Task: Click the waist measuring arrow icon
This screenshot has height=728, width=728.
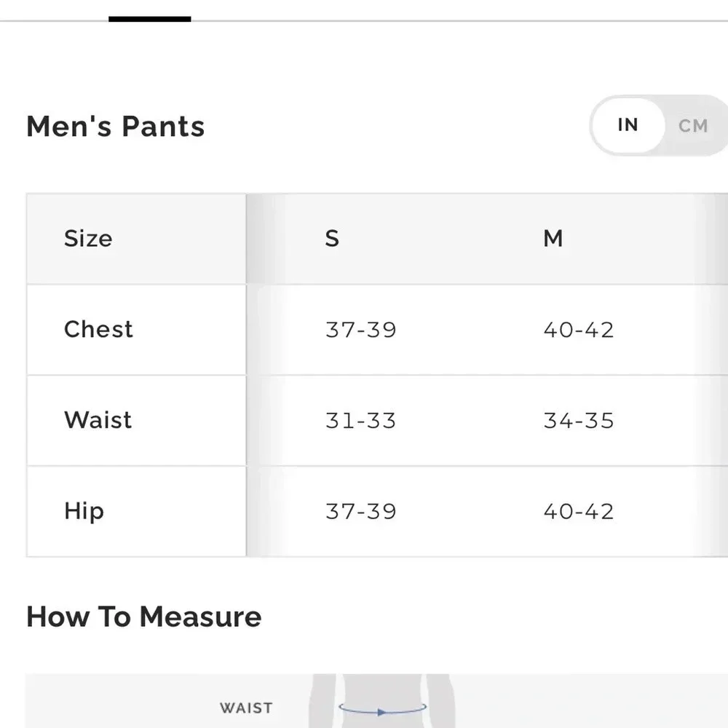Action: click(x=383, y=709)
